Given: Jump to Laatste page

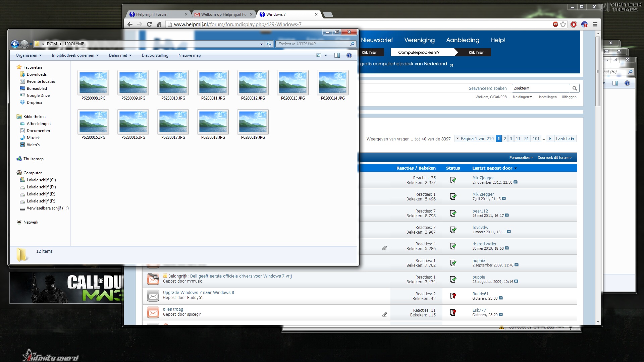Looking at the screenshot, I should click(x=565, y=138).
